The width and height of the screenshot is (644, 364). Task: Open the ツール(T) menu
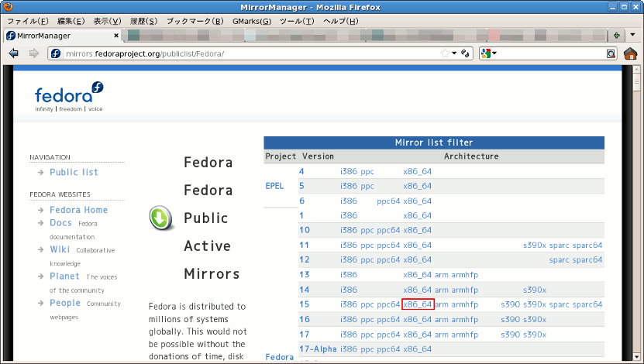coord(297,21)
